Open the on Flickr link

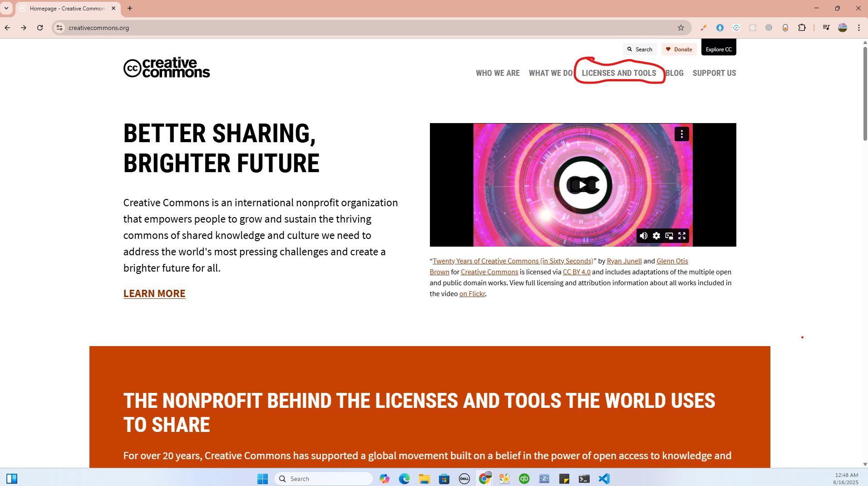(472, 293)
